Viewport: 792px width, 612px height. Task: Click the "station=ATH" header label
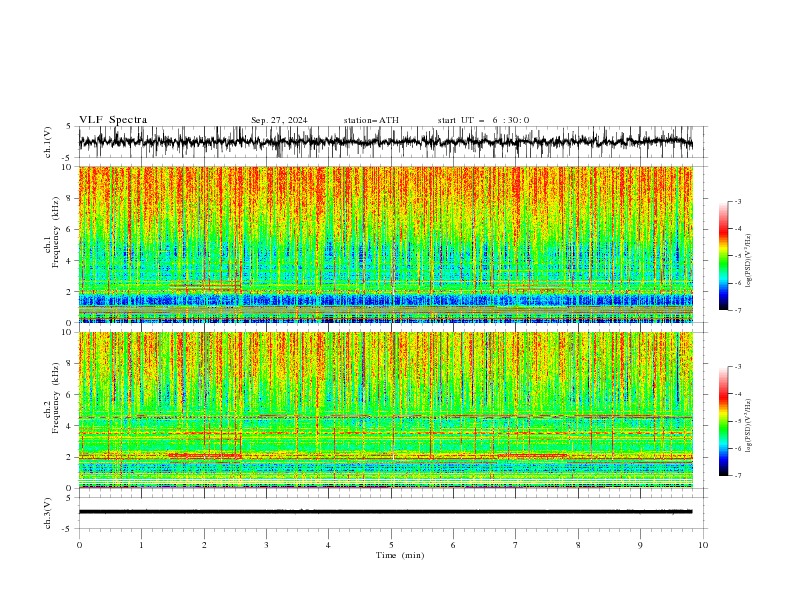pyautogui.click(x=371, y=120)
